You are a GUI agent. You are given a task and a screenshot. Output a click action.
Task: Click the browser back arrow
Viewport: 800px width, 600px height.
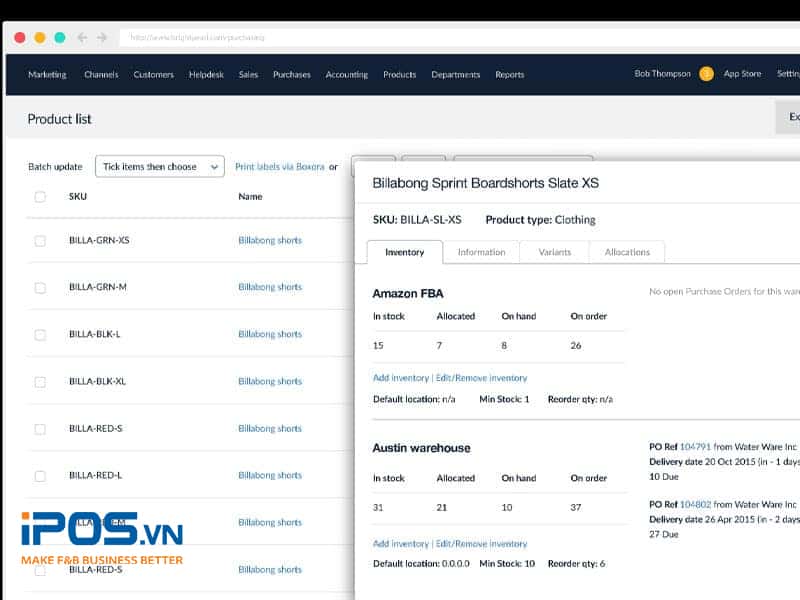[82, 37]
